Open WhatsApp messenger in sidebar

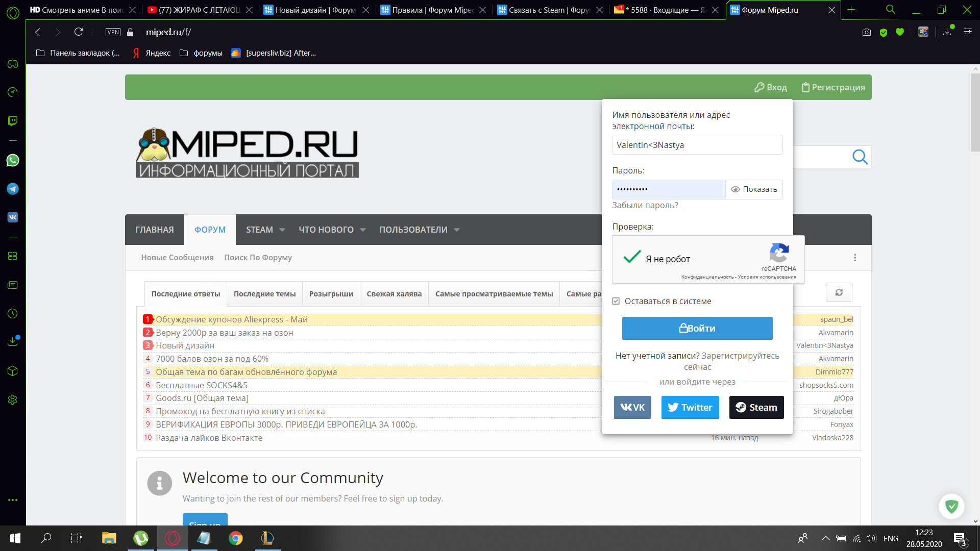pos(13,160)
